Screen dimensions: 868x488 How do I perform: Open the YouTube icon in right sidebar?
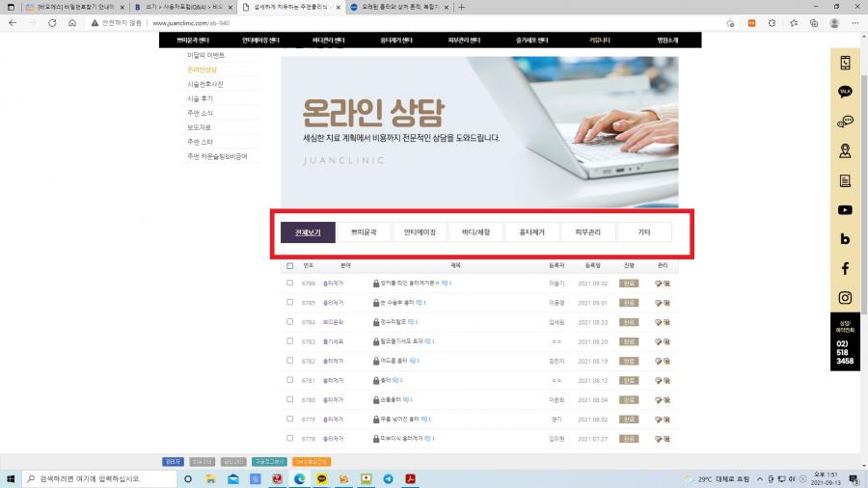[x=845, y=209]
